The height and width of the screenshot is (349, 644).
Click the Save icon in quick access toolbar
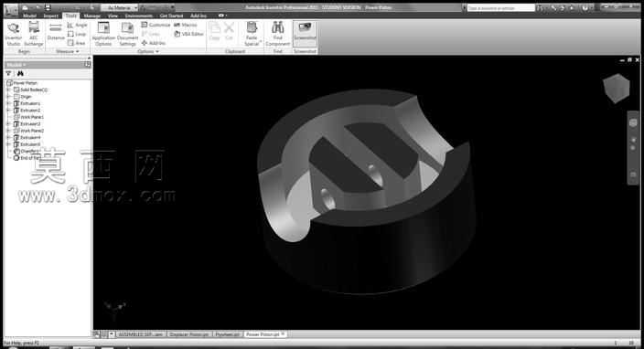coord(48,7)
